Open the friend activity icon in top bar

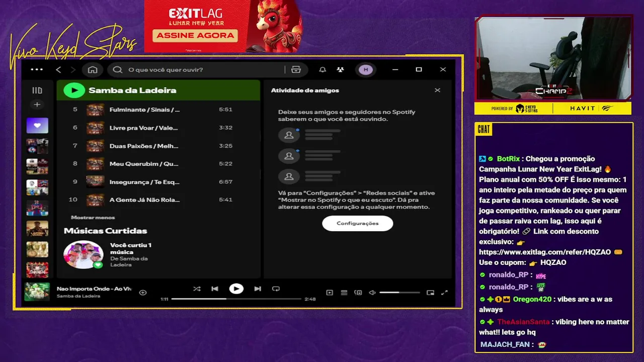pos(341,69)
